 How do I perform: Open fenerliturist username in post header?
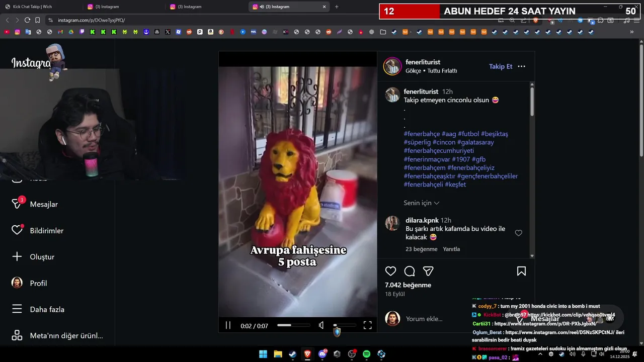(423, 62)
